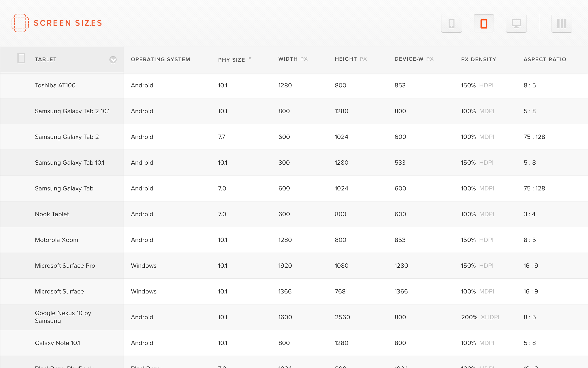Click physical size 7.7 for Galaxy Tab 2
Screen dimensions: 588x368
tap(222, 137)
